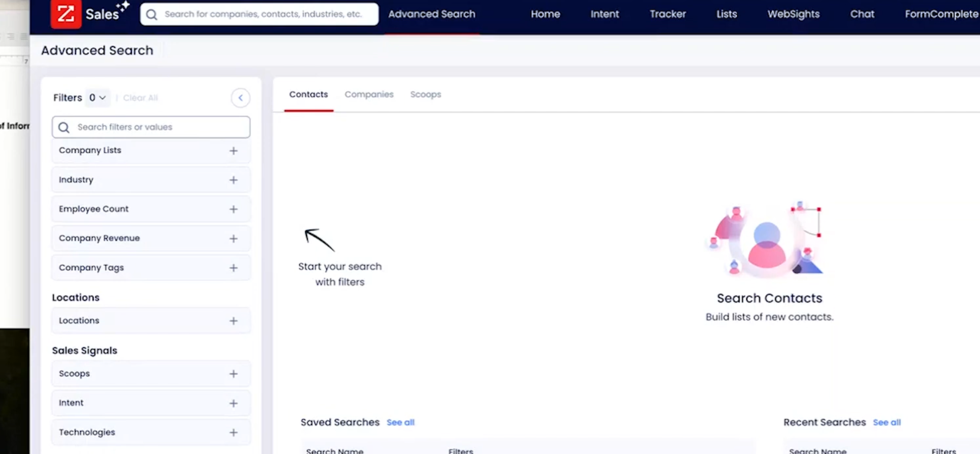Click the magnifier icon in filter search box
Image resolution: width=980 pixels, height=454 pixels.
coord(64,127)
